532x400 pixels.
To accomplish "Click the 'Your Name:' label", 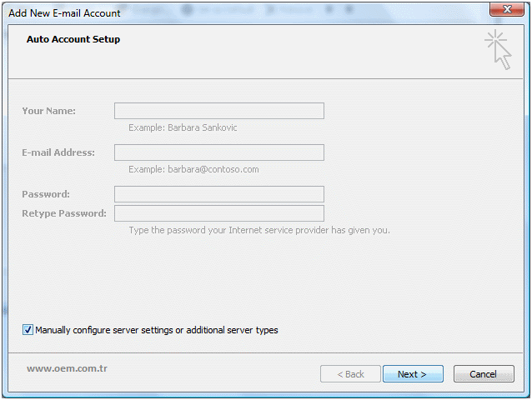I will (49, 111).
